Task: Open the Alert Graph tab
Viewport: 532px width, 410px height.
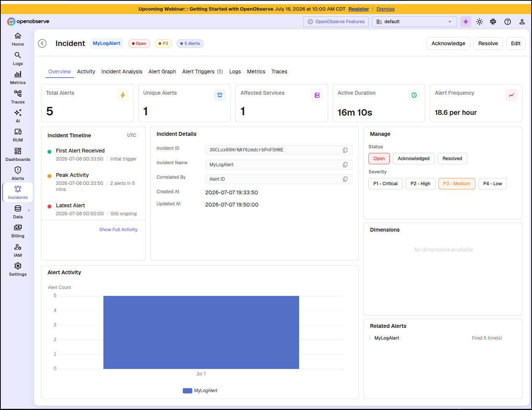Action: (162, 72)
